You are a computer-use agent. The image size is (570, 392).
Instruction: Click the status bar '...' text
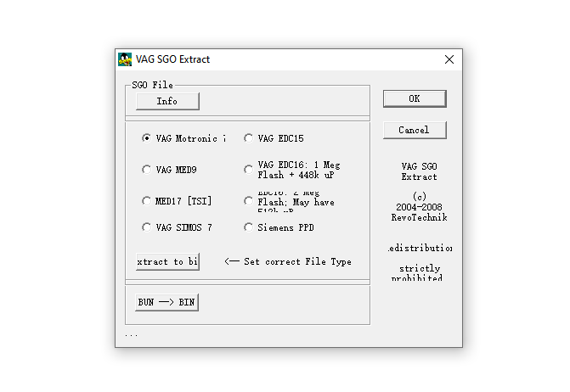coord(131,335)
